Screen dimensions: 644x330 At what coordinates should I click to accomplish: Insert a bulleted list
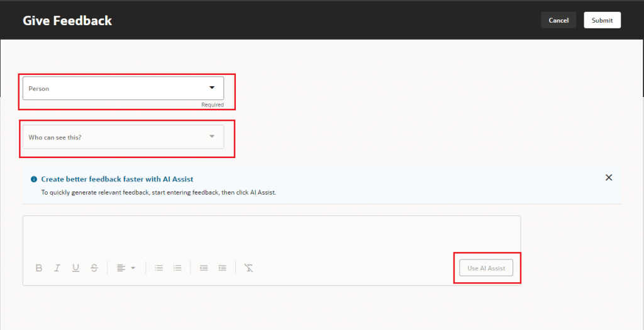click(x=159, y=268)
